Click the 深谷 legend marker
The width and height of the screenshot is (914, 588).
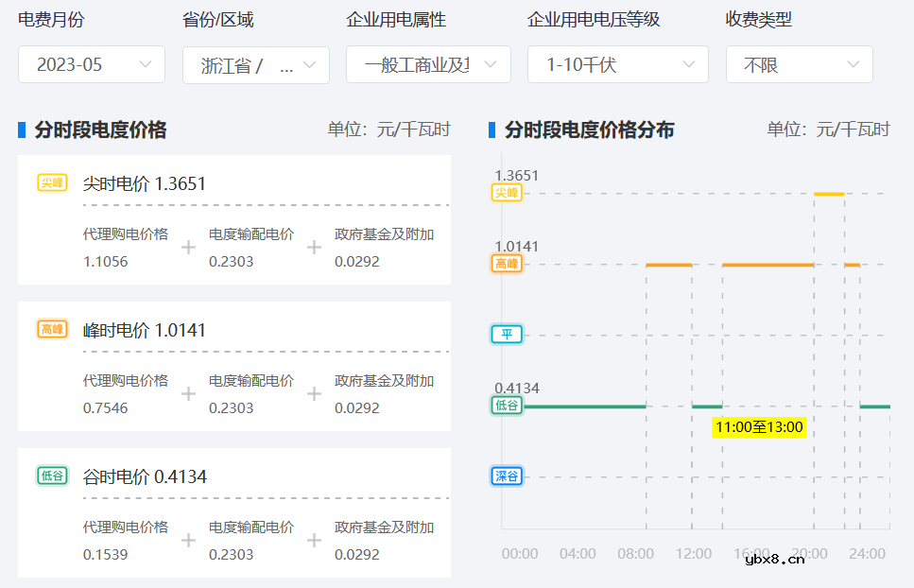[x=507, y=476]
